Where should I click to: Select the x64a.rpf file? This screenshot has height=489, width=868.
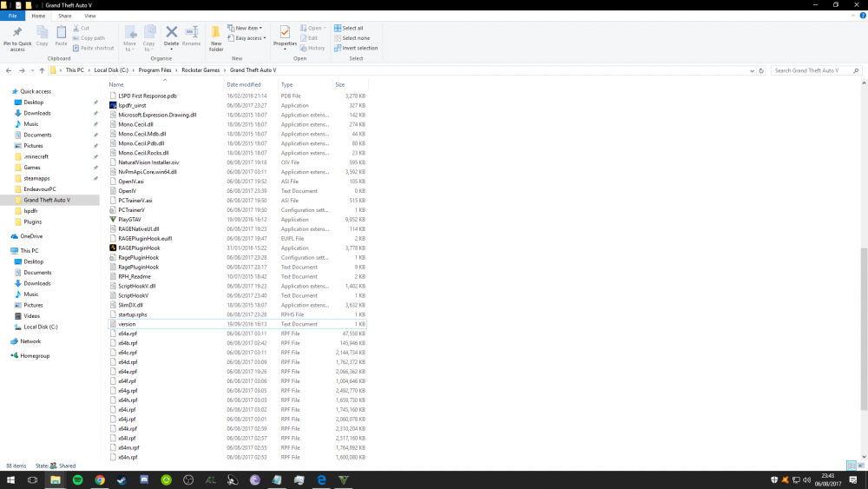pyautogui.click(x=238, y=334)
